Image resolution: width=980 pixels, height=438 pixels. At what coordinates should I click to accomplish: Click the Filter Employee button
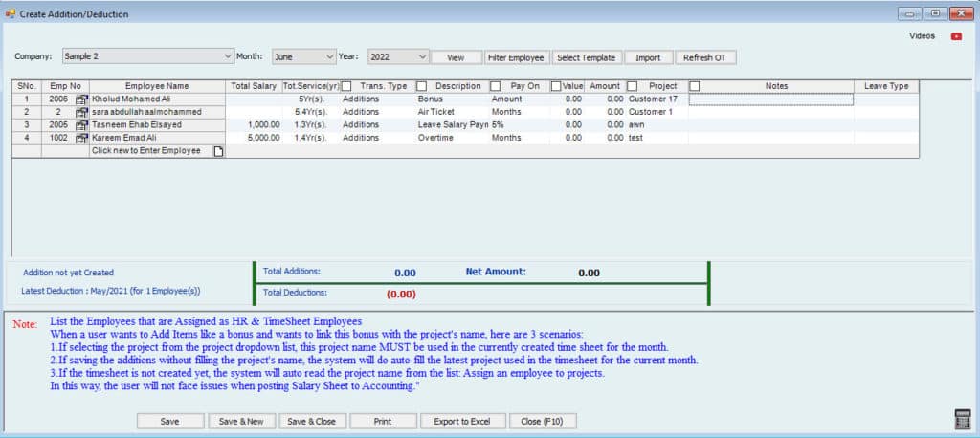516,57
